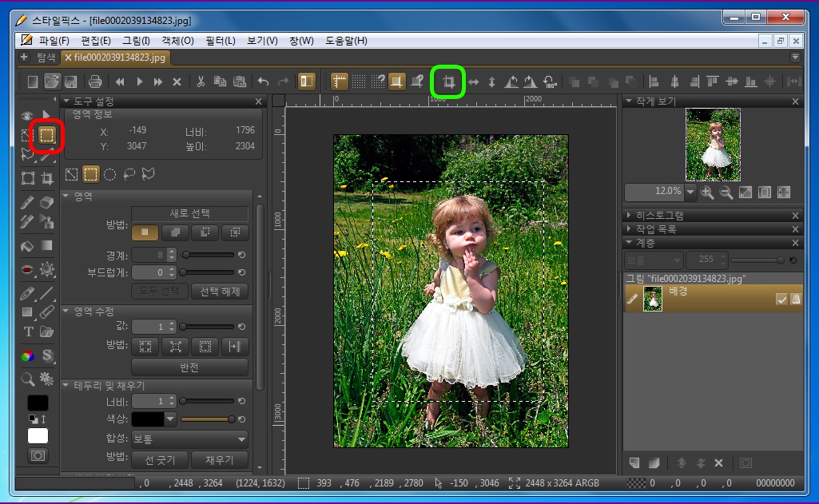Viewport: 819px width, 504px height.
Task: Open the 필터(L) menu
Action: 221,41
